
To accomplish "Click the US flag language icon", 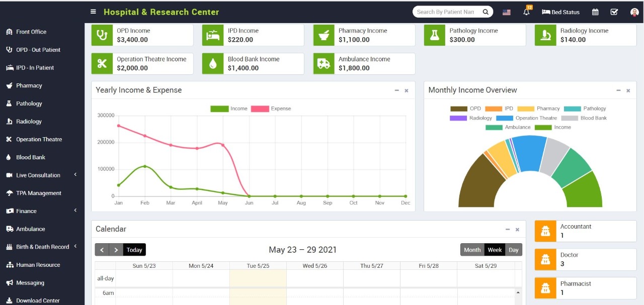I will [507, 12].
